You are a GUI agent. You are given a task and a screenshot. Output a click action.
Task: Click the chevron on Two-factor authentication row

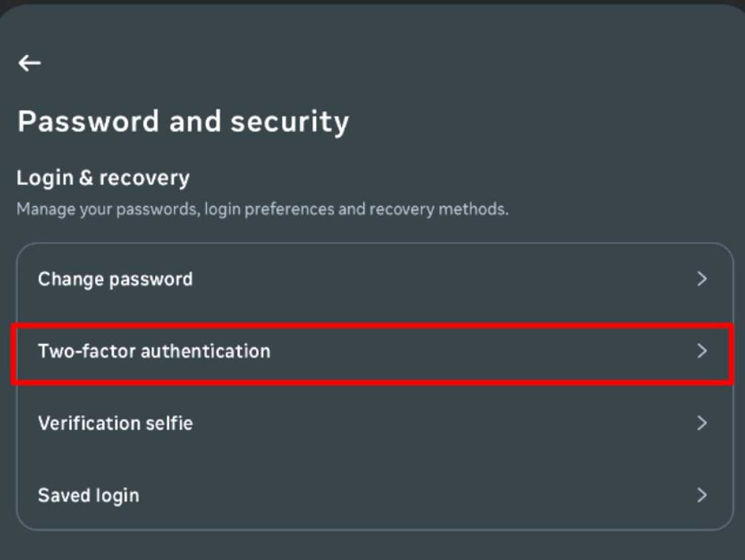(x=701, y=351)
